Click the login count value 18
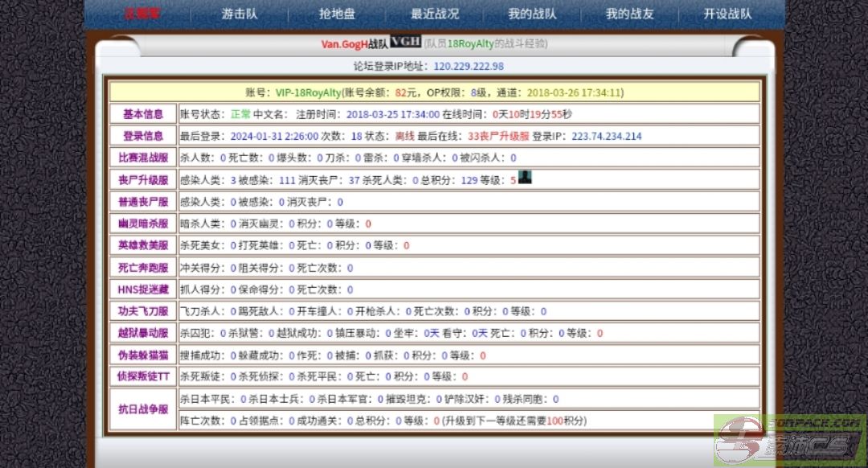 (357, 136)
